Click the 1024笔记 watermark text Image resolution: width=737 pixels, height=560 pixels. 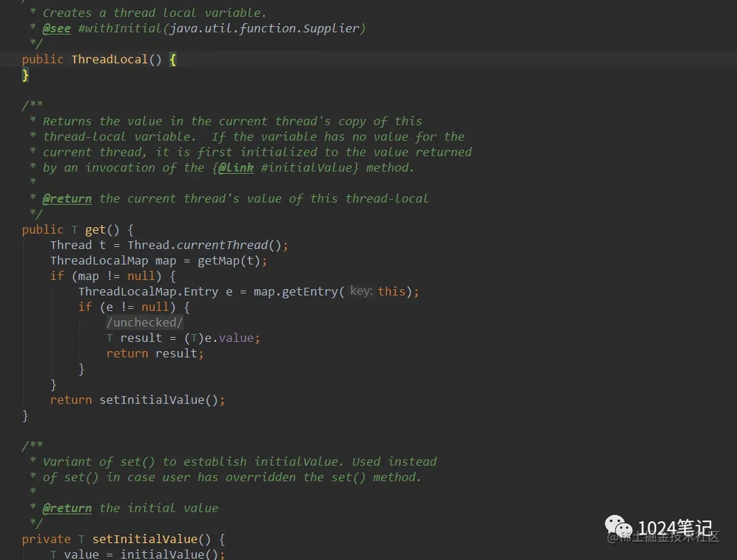click(674, 528)
